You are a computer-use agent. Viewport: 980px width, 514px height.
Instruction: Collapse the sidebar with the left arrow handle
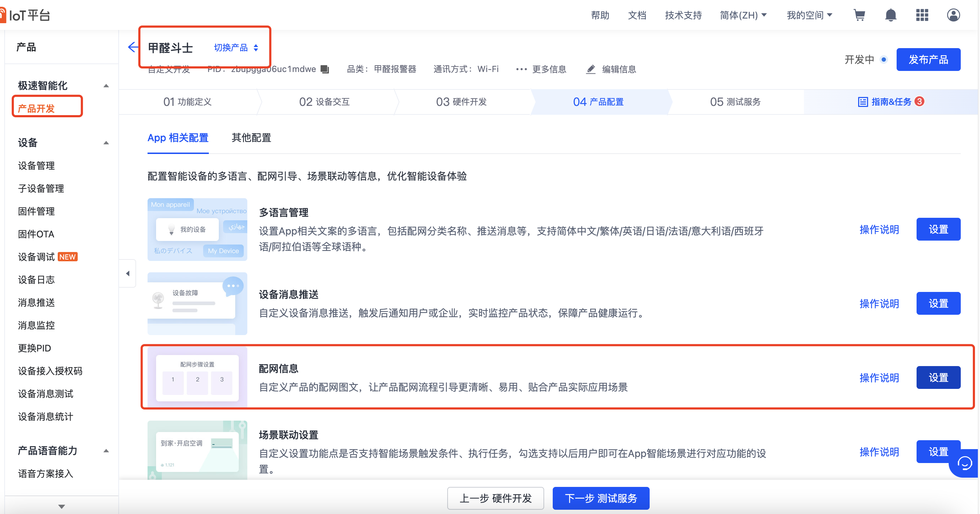pos(128,273)
